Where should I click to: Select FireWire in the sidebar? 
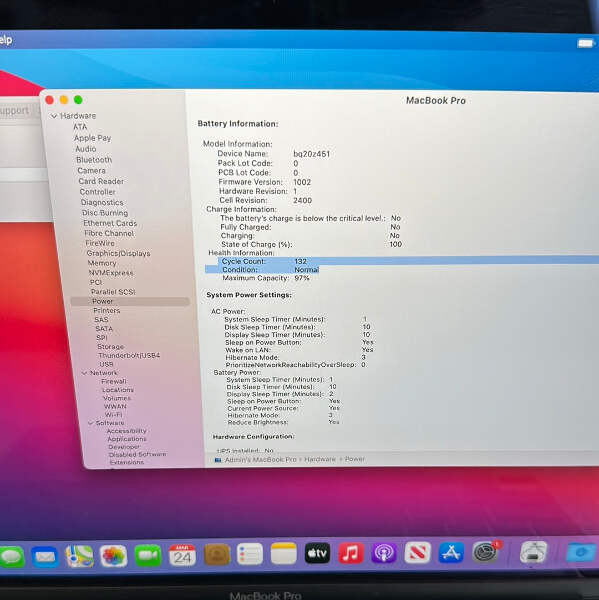[x=100, y=243]
